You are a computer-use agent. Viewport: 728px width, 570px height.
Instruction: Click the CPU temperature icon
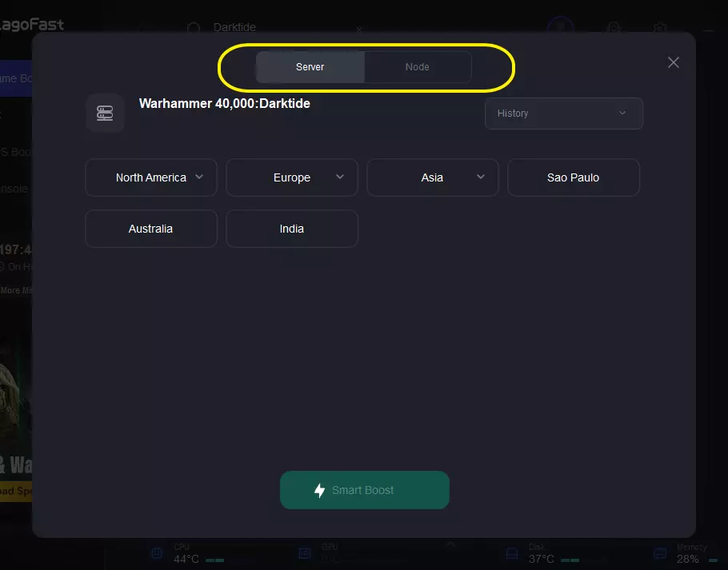tap(158, 553)
